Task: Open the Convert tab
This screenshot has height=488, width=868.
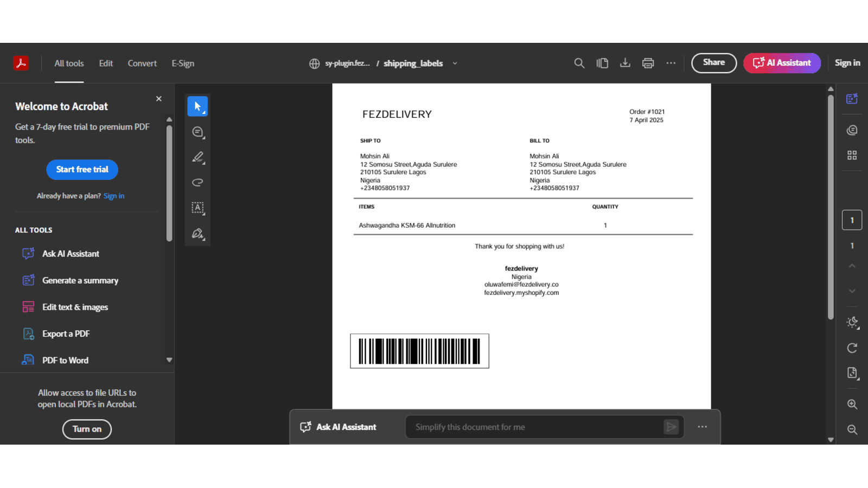Action: [x=142, y=63]
